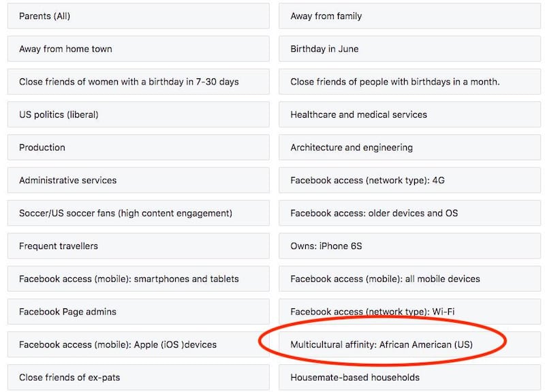Select Facebook access (mobile): Apple (iOS) devices
The width and height of the screenshot is (545, 392).
(x=138, y=344)
